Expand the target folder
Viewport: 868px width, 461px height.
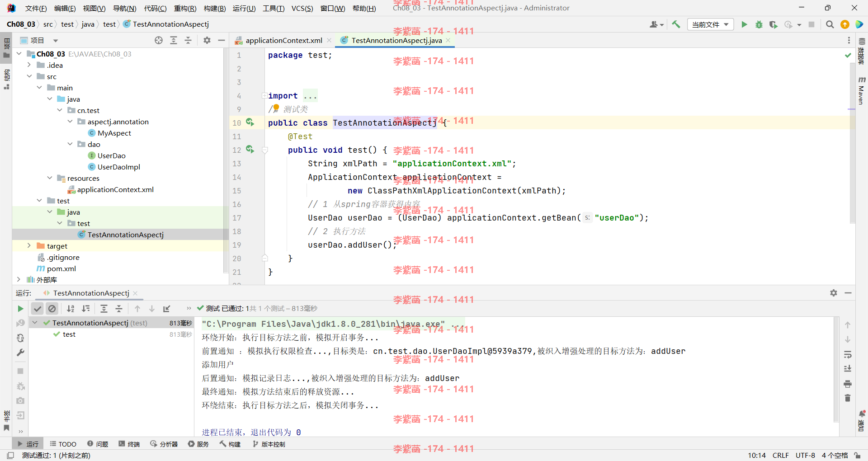pos(29,246)
